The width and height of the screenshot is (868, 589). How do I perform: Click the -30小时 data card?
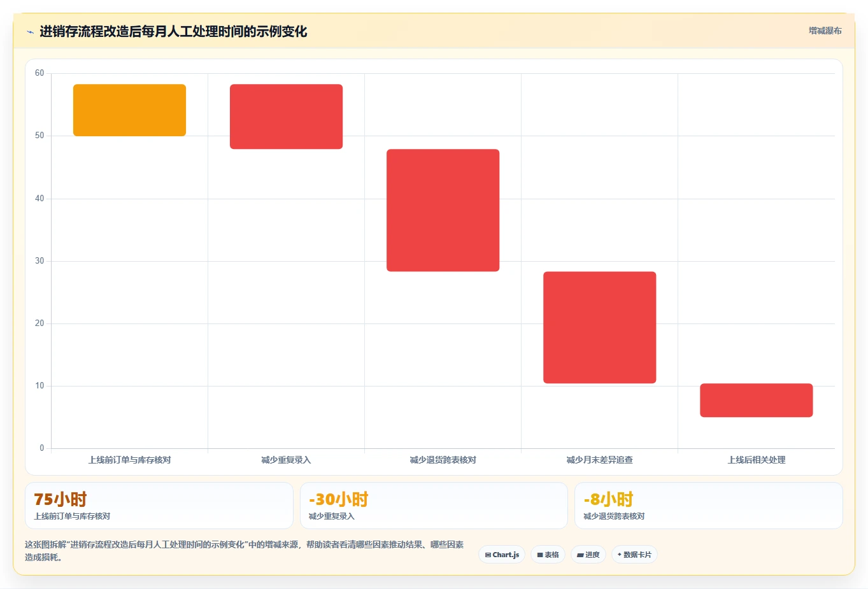434,506
